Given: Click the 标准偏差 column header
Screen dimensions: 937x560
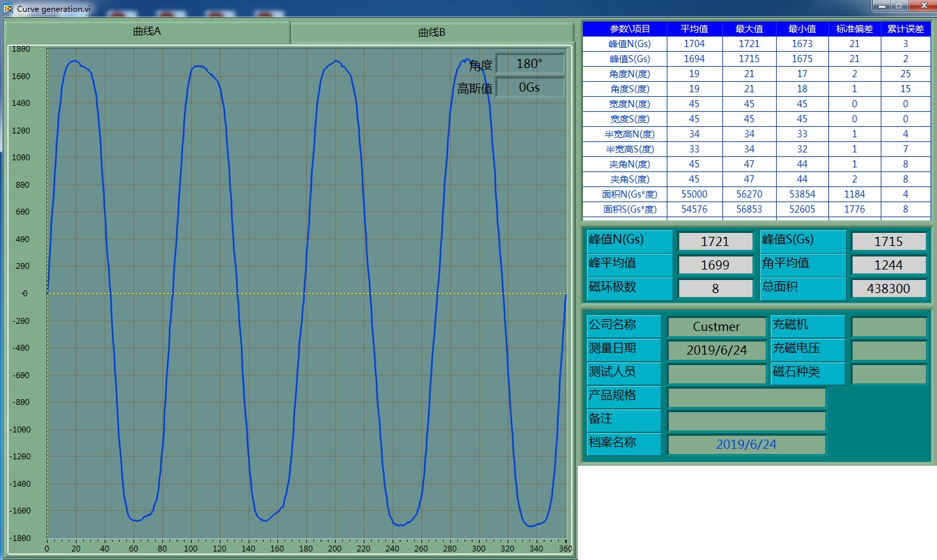Looking at the screenshot, I should pos(855,29).
